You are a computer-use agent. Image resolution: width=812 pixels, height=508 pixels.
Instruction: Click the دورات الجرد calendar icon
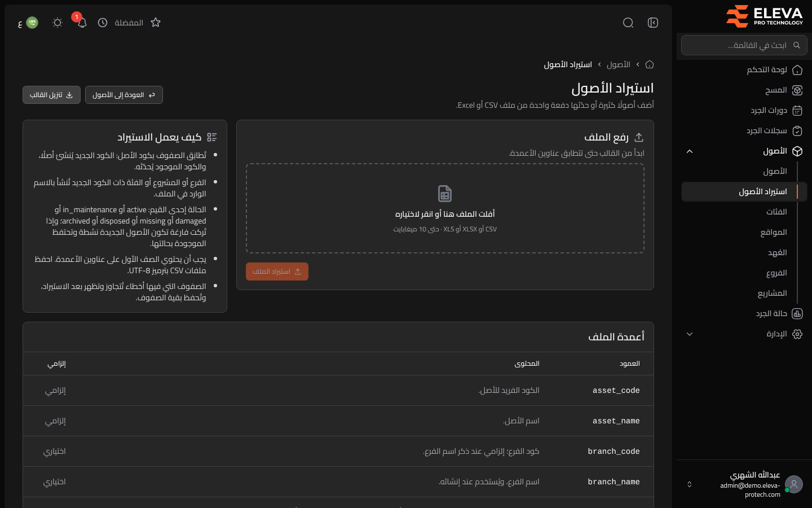(x=797, y=111)
